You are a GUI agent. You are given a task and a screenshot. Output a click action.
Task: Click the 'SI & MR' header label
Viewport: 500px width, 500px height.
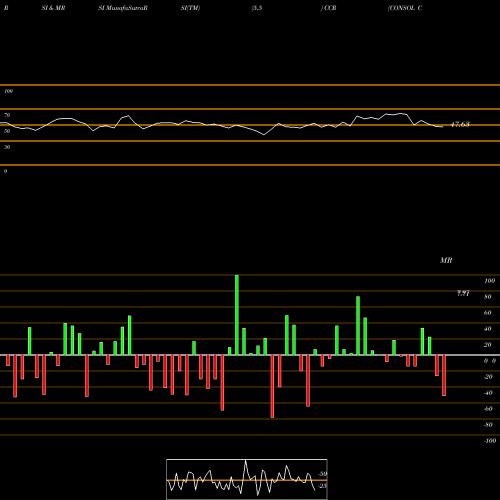(53, 8)
